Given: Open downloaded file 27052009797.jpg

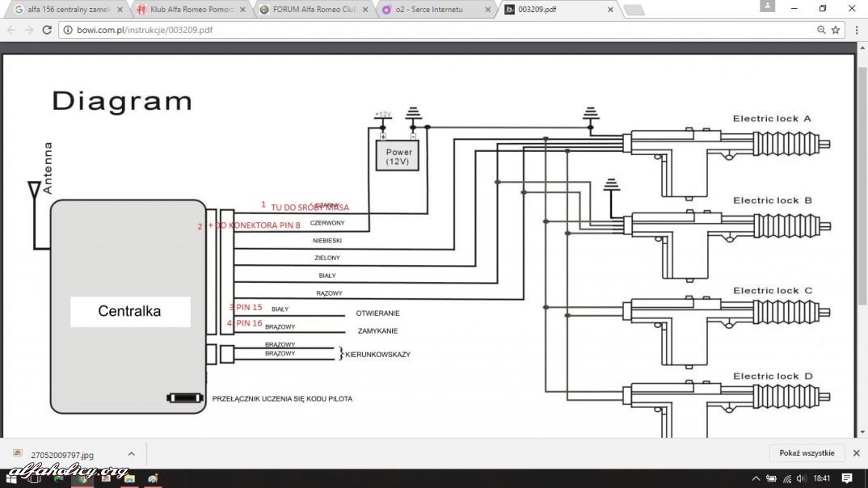Looking at the screenshot, I should click(x=62, y=455).
